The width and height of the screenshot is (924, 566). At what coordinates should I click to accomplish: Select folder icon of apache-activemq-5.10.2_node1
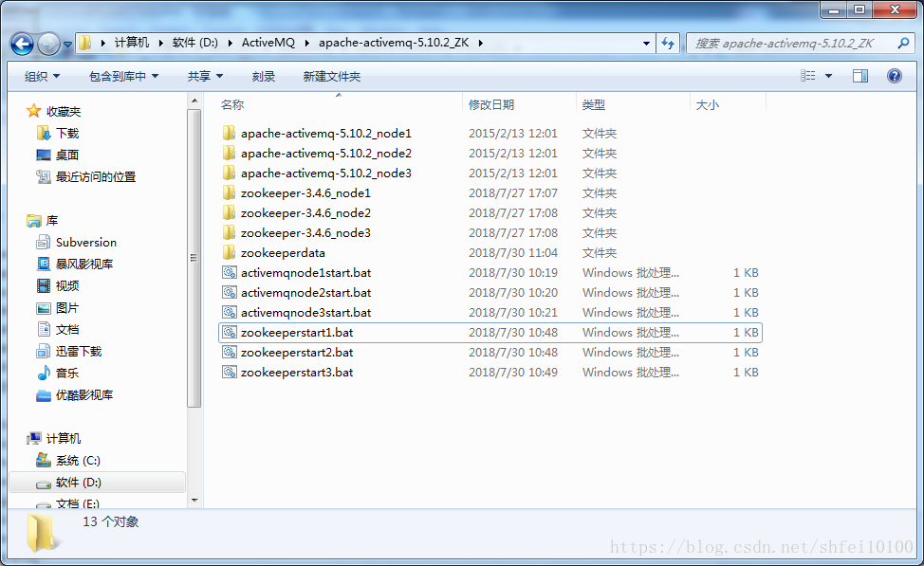coord(230,133)
